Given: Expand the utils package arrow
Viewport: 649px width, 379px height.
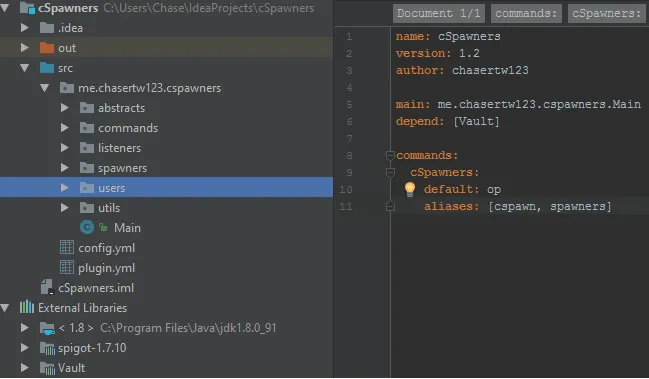Looking at the screenshot, I should click(64, 207).
